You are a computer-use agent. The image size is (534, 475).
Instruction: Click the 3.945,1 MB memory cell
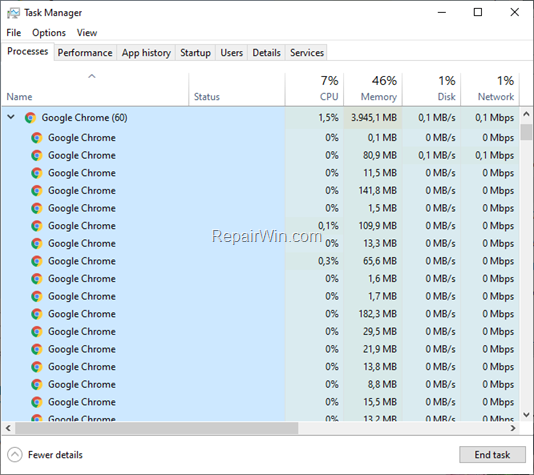(373, 118)
